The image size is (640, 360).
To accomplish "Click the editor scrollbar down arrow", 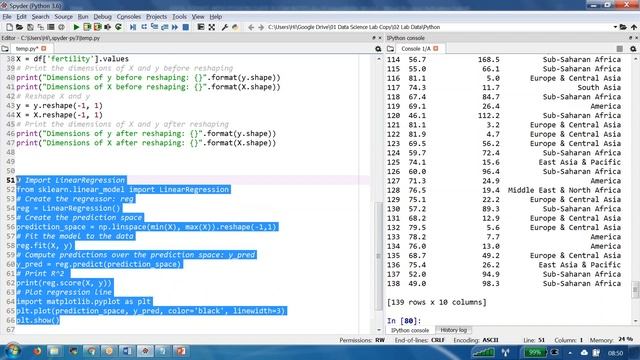I will point(378,330).
